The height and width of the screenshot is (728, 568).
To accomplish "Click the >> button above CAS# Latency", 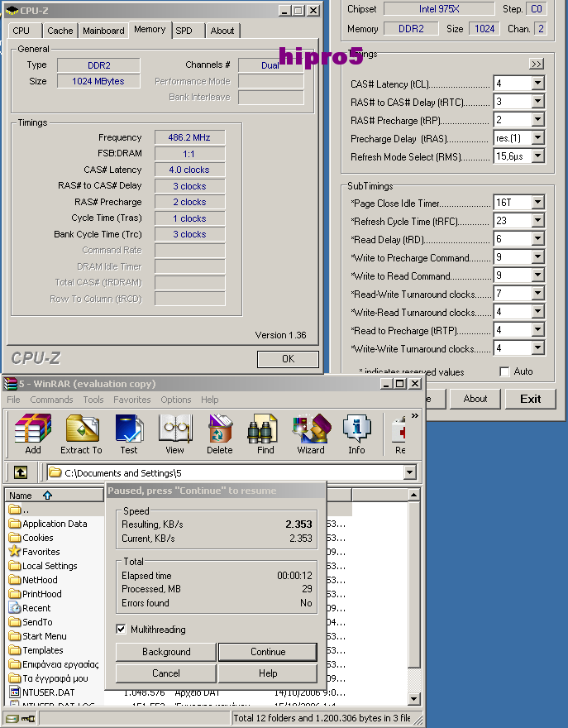I will click(x=537, y=64).
